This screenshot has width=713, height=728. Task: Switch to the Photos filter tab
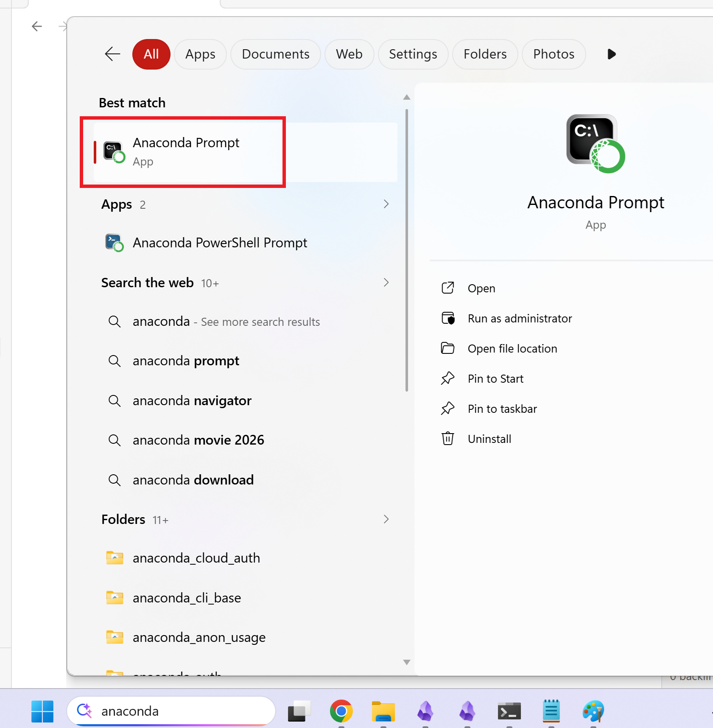554,54
